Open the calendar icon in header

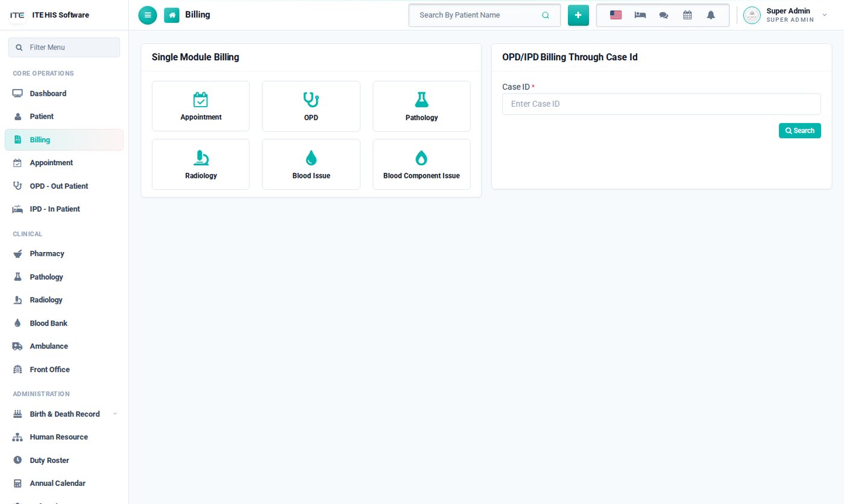687,15
